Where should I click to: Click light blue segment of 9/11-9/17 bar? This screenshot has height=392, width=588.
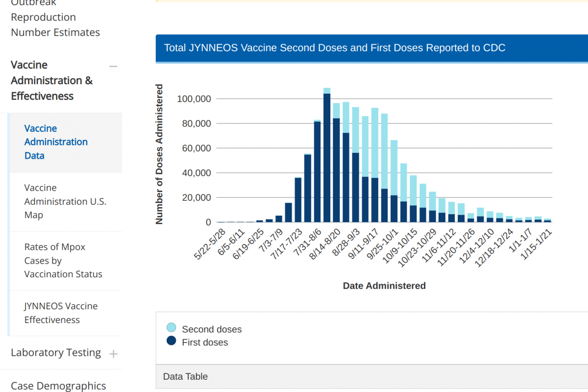374,142
